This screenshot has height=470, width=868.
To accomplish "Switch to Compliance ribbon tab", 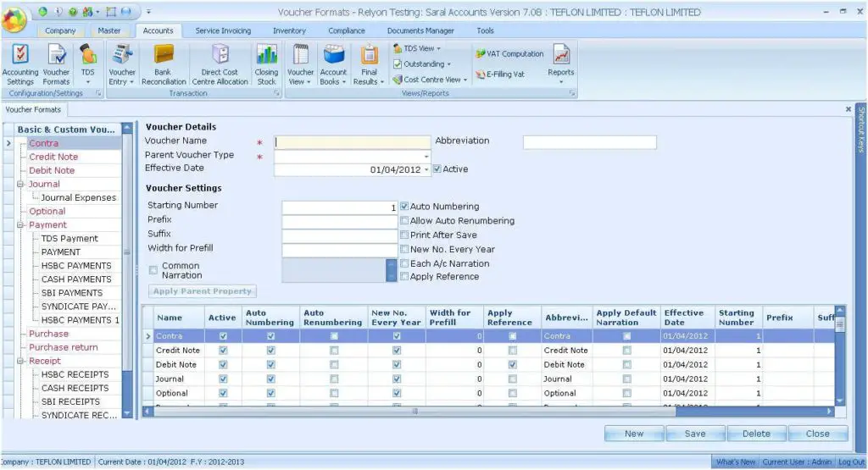I will (x=347, y=31).
